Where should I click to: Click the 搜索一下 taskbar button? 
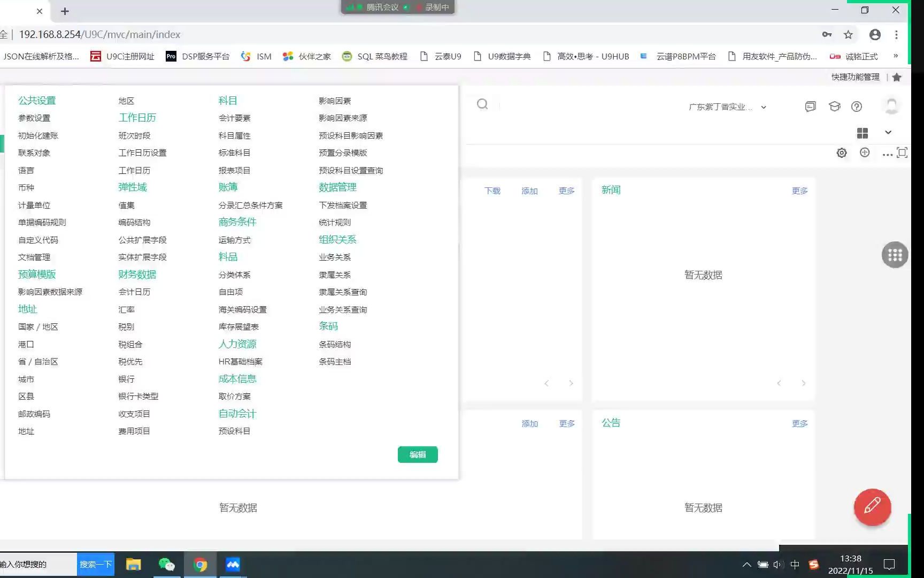pyautogui.click(x=96, y=565)
